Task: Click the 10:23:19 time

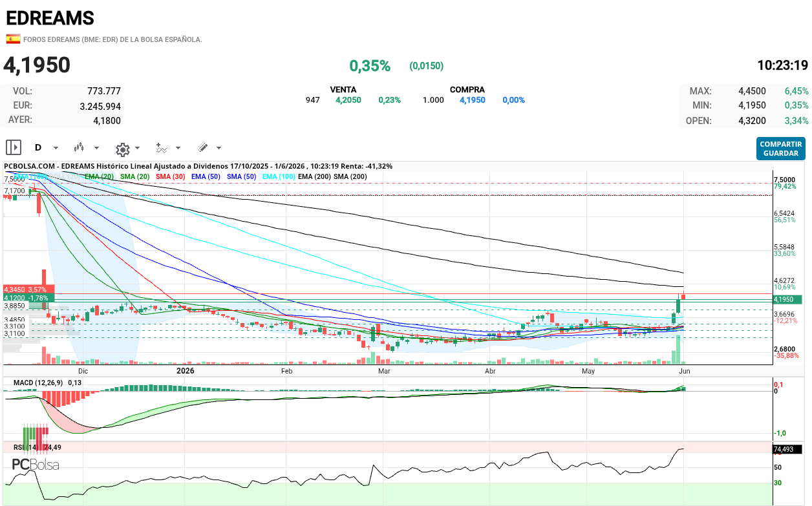Action: (782, 65)
